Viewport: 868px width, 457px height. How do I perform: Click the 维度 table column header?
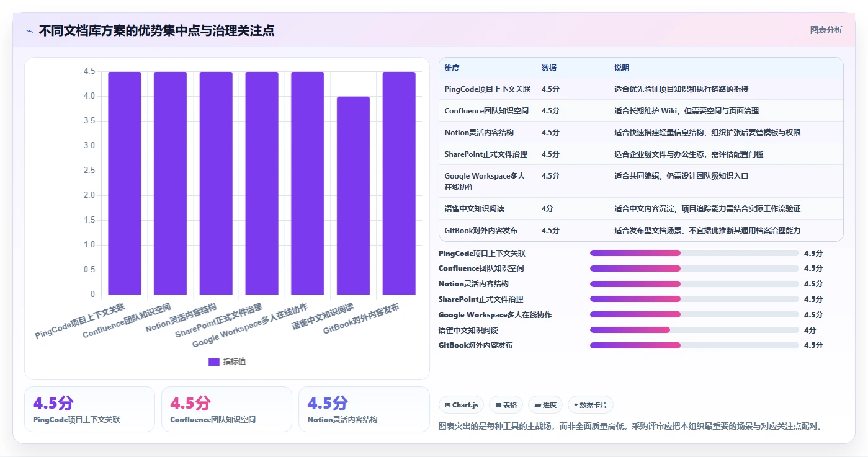click(452, 68)
